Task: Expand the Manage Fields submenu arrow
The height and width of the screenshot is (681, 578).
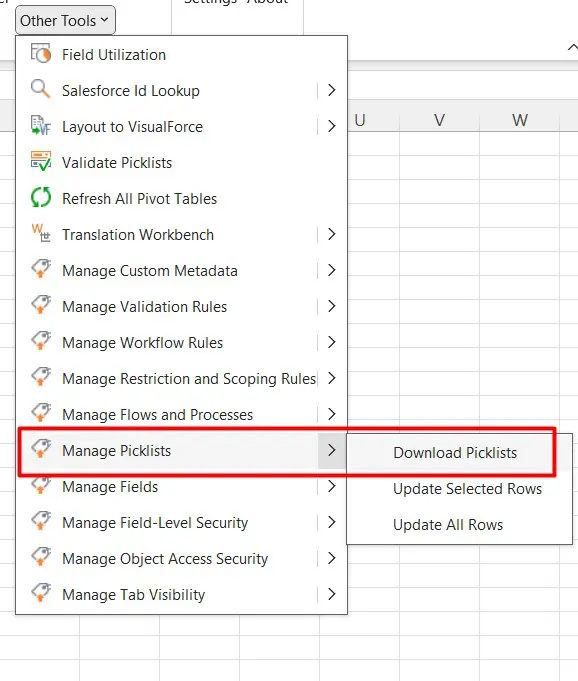Action: (332, 486)
